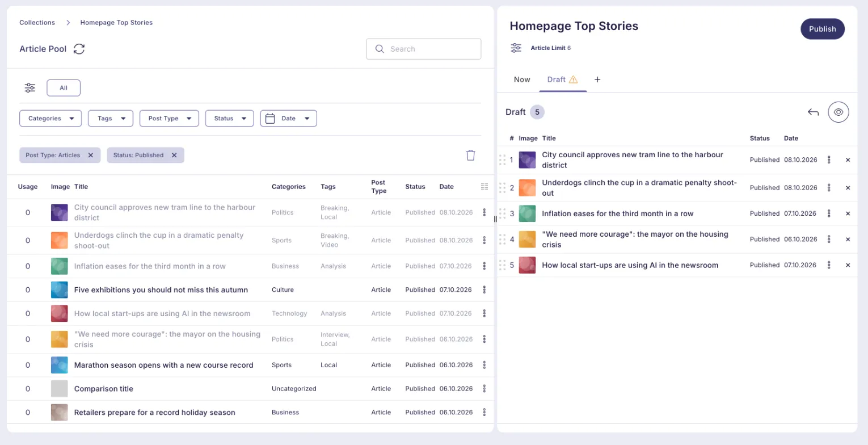Image resolution: width=868 pixels, height=445 pixels.
Task: Remove the mayor housing crisis item from draft
Action: click(848, 240)
